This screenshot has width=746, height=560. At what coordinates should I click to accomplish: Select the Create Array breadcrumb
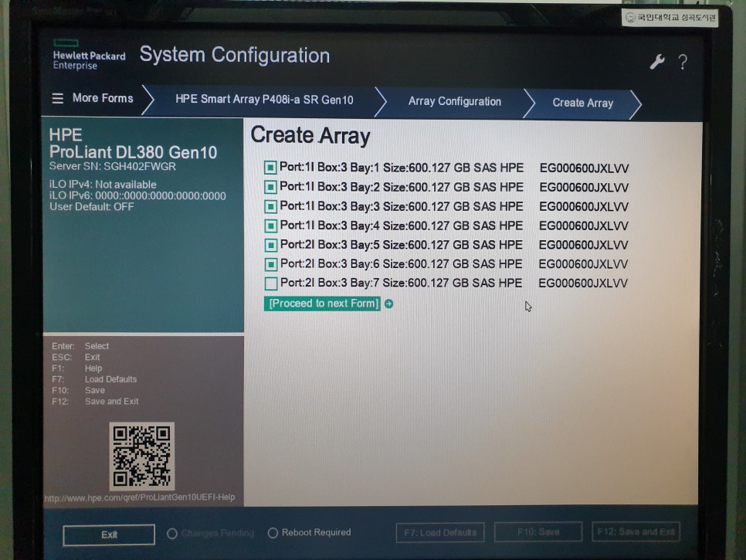click(x=582, y=103)
